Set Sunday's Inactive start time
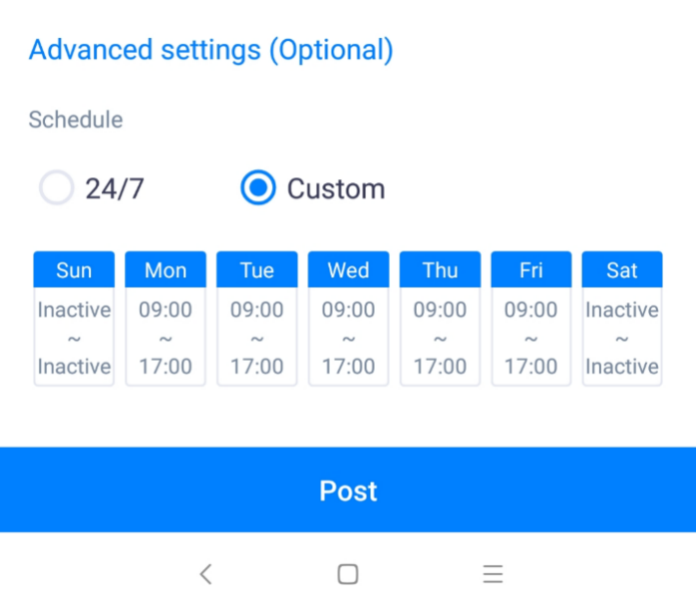Viewport: 696px width, 616px height. click(74, 310)
